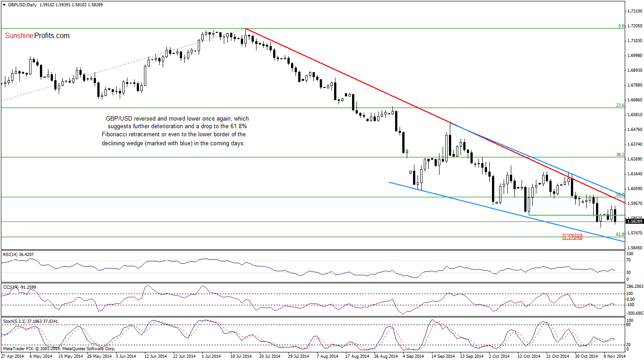The height and width of the screenshot is (360, 644).
Task: Click the 1.61640 price axis label
Action: 635,174
